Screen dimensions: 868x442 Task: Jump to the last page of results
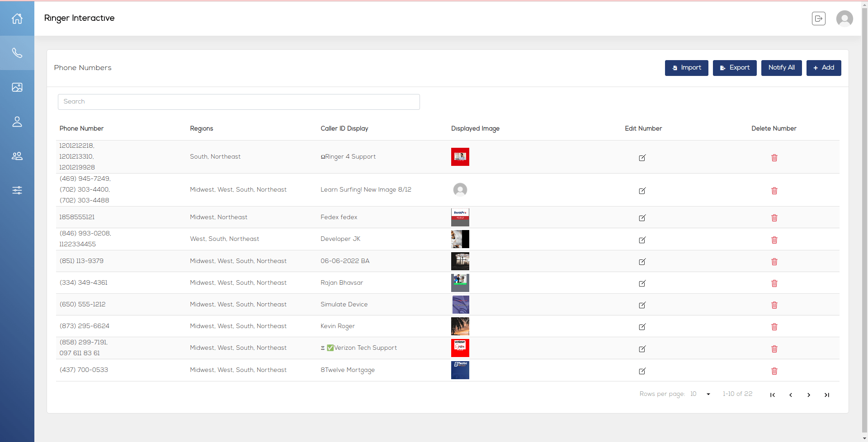coord(826,395)
